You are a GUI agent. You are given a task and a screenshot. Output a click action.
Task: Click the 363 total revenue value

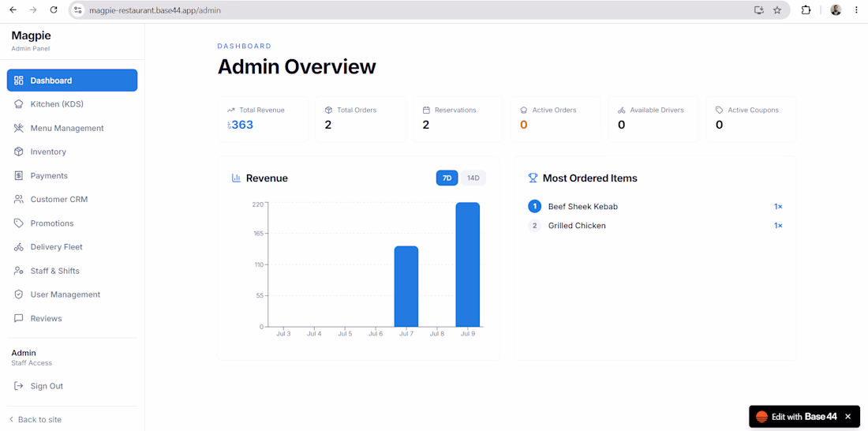240,125
